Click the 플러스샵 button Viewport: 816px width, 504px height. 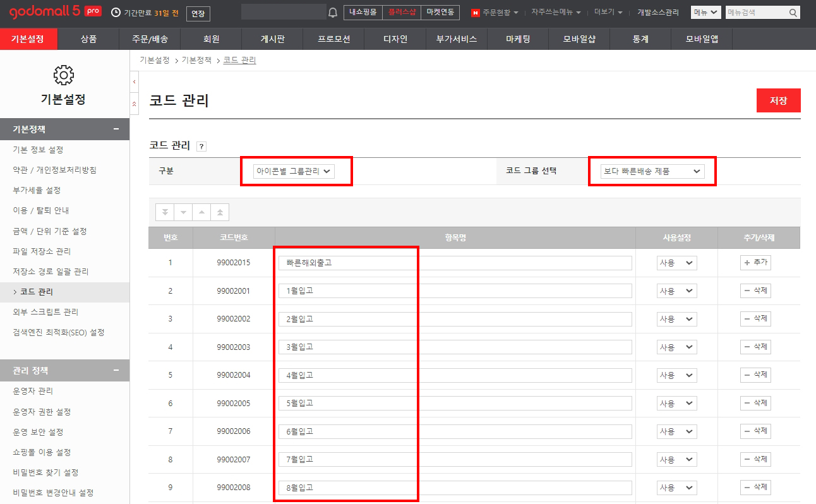click(402, 12)
